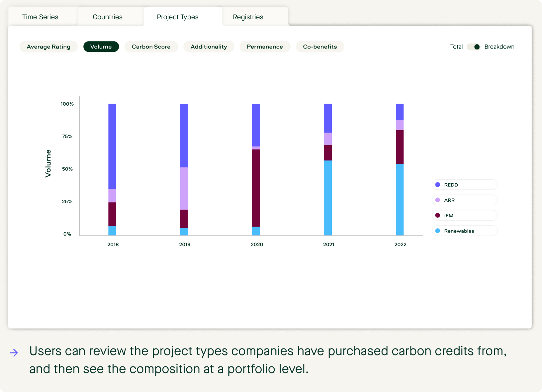Screen dimensions: 542x392
Task: Select the dark Volume chip
Action: click(101, 47)
